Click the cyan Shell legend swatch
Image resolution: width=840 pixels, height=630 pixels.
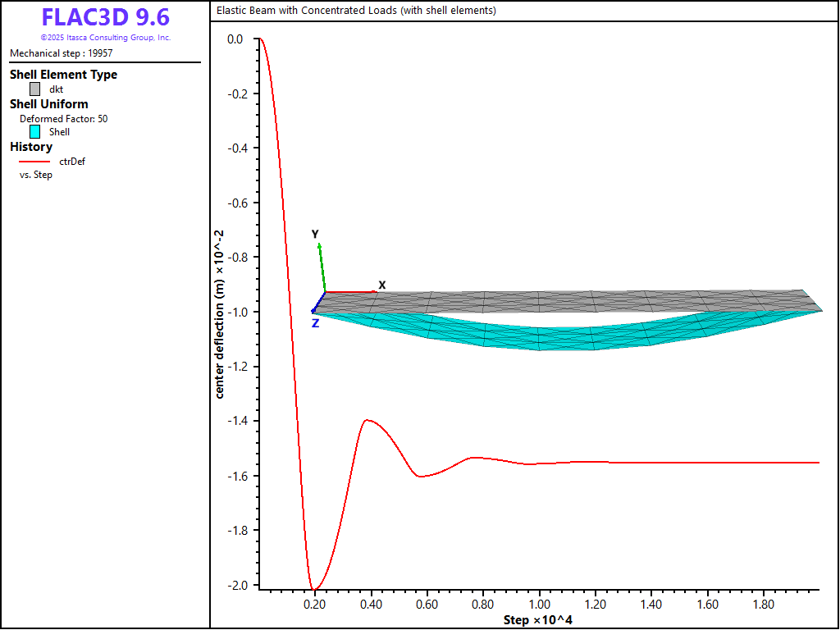point(34,131)
